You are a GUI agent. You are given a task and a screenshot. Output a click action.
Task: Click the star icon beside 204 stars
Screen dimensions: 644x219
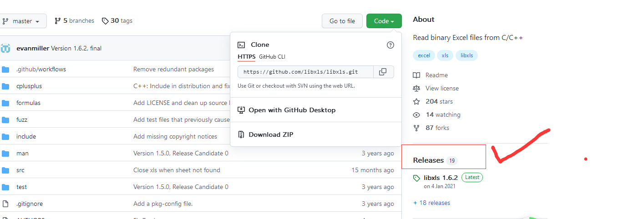coord(416,102)
